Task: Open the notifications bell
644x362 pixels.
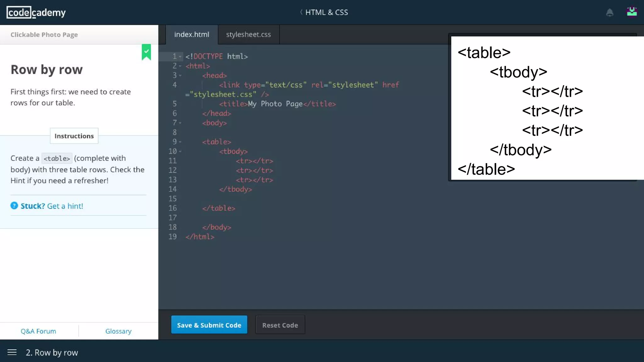Action: (x=609, y=13)
